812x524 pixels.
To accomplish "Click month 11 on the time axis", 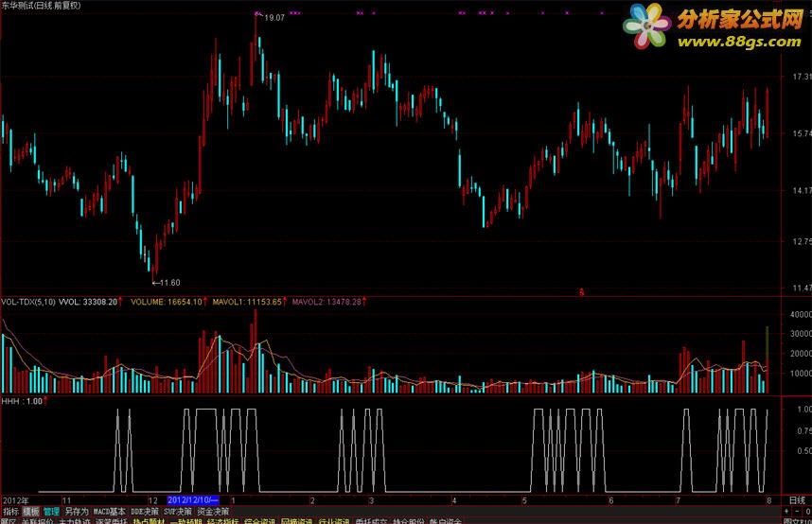I will click(x=66, y=500).
